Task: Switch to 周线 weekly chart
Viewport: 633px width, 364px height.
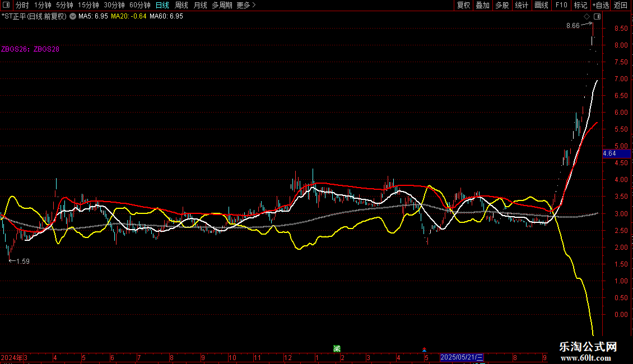Action: [181, 5]
